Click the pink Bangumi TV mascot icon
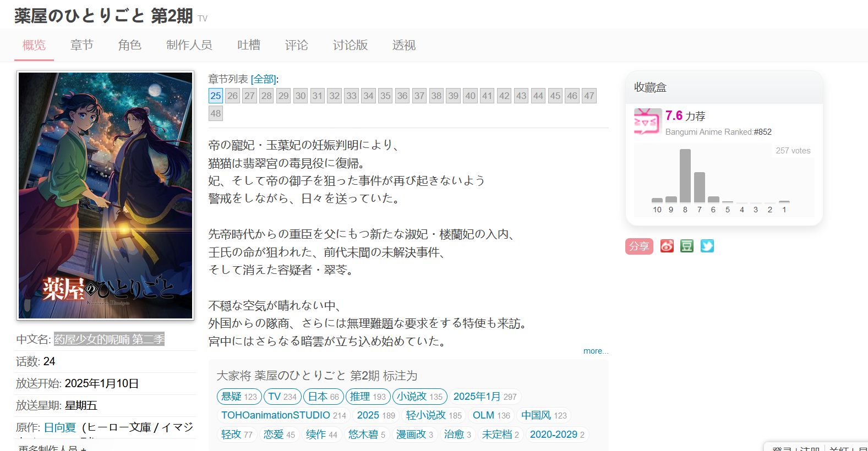The image size is (868, 451). tap(647, 122)
